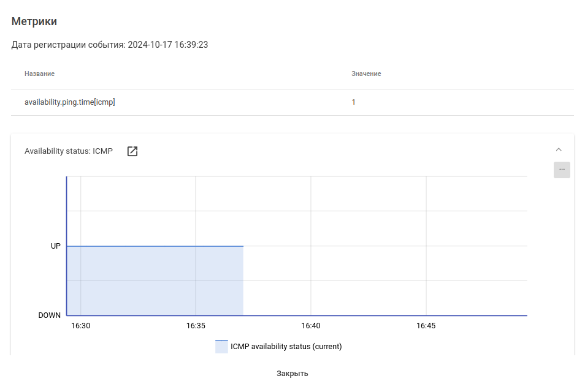
Task: Open the ICMP chart in a new window
Action: 132,151
